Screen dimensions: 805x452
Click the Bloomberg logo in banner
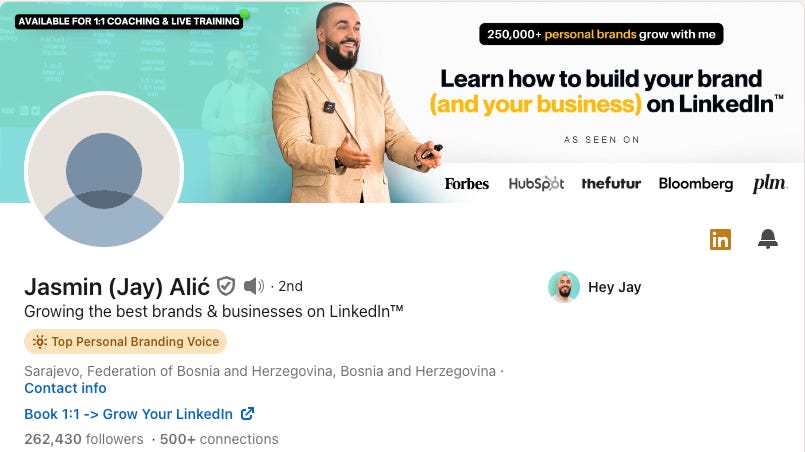(696, 184)
